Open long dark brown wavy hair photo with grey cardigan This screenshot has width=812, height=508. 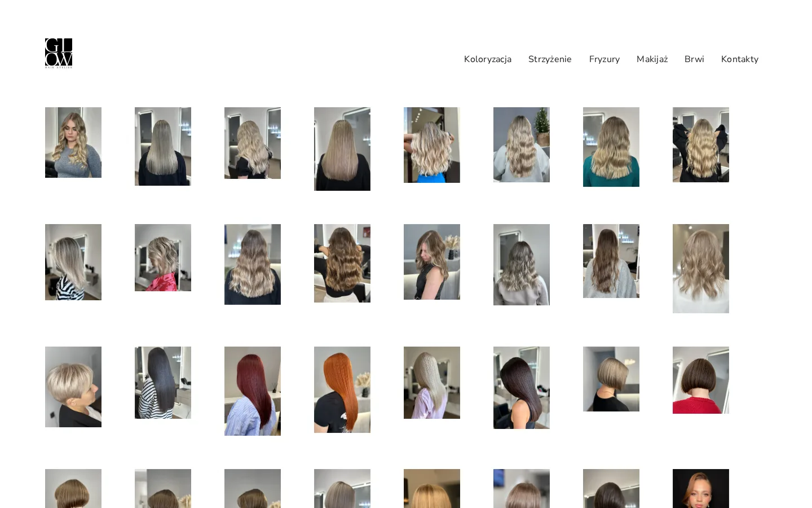coord(611,261)
